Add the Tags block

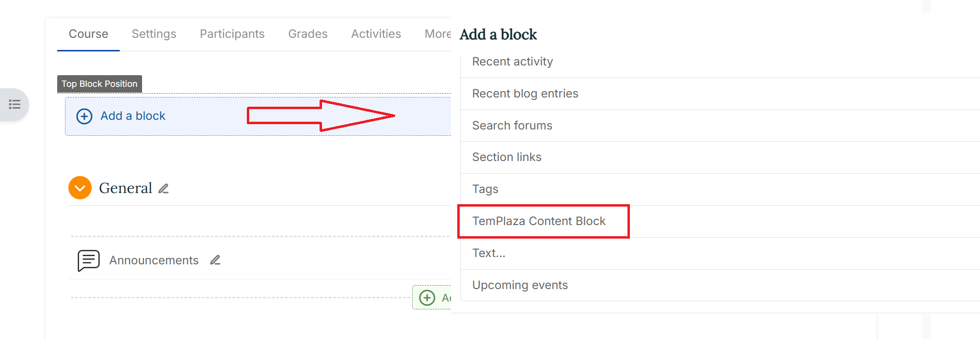[x=485, y=189]
